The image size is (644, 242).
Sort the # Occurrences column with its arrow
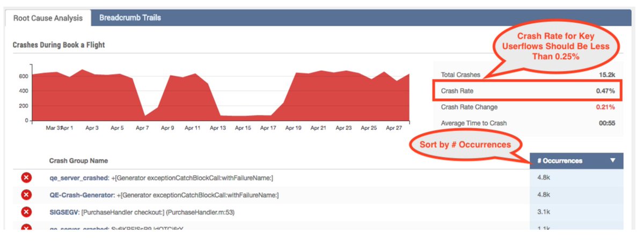pyautogui.click(x=613, y=160)
